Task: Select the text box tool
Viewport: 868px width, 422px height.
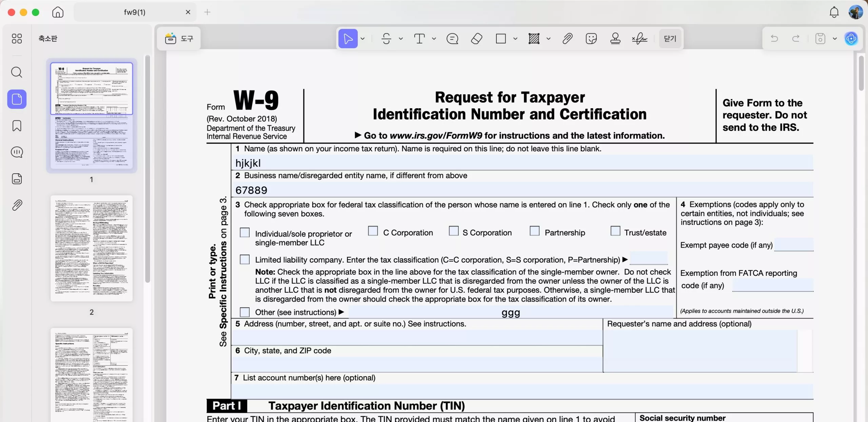Action: click(419, 39)
